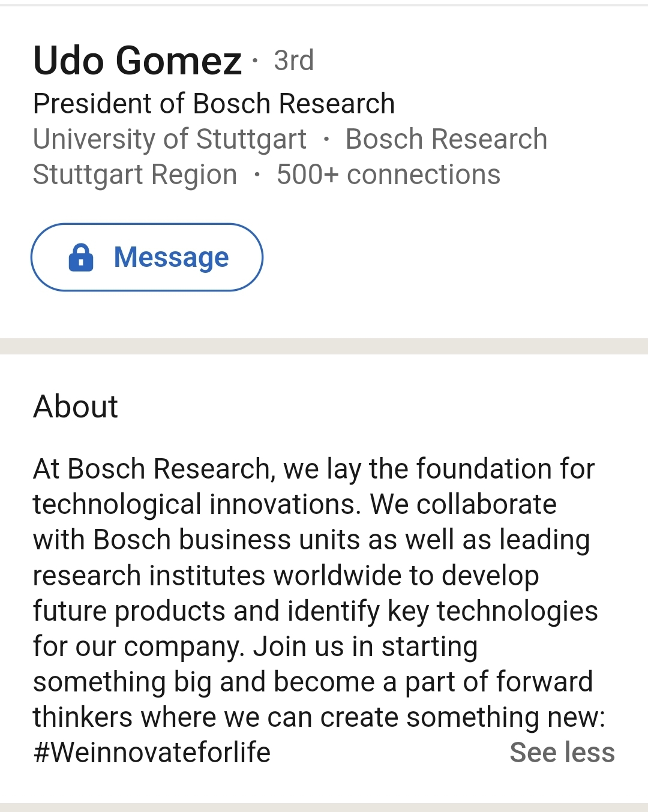Tap the Message button
Image resolution: width=648 pixels, height=812 pixels.
pos(147,257)
